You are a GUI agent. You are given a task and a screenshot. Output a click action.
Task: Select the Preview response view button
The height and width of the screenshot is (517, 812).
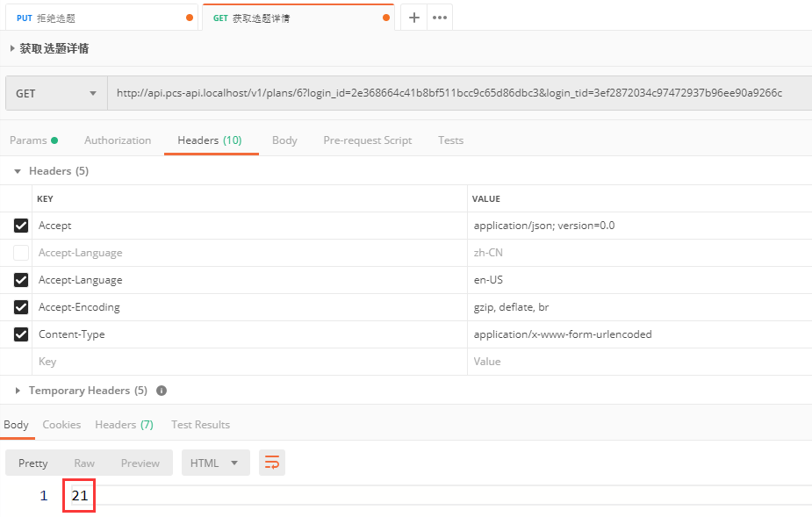pos(140,463)
